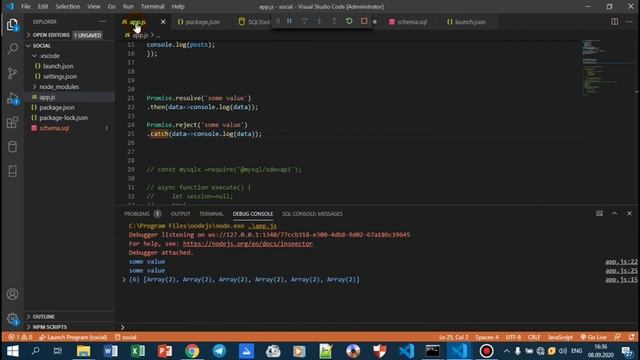This screenshot has height=360, width=640.
Task: Close the bottom panel
Action: 629,213
